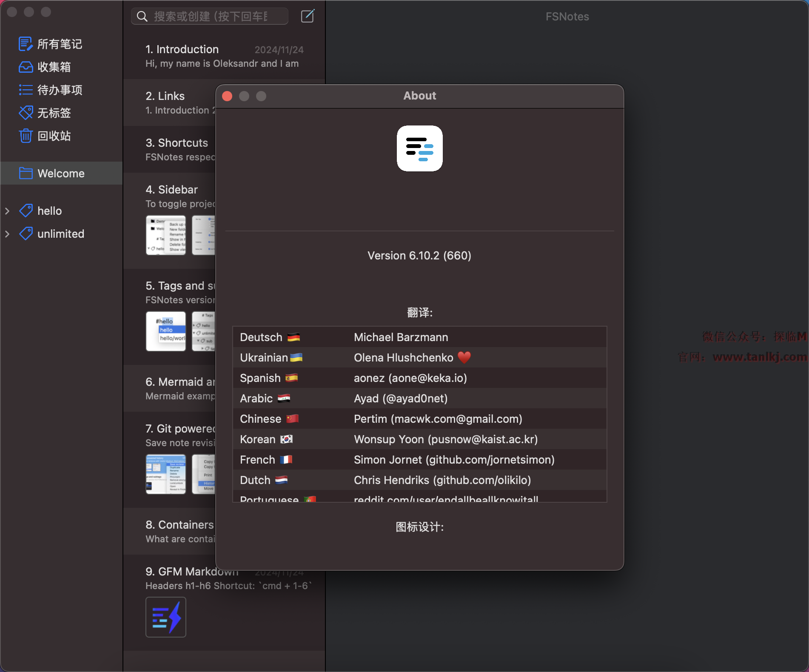Image resolution: width=809 pixels, height=672 pixels.
Task: Click the All Notes (所有笔记) icon
Action: [26, 44]
